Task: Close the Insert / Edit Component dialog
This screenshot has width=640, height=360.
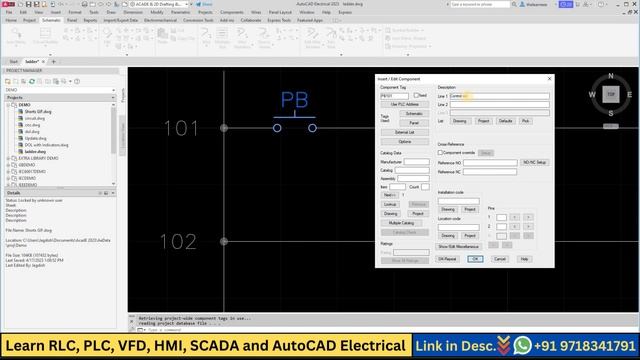Action: (549, 78)
